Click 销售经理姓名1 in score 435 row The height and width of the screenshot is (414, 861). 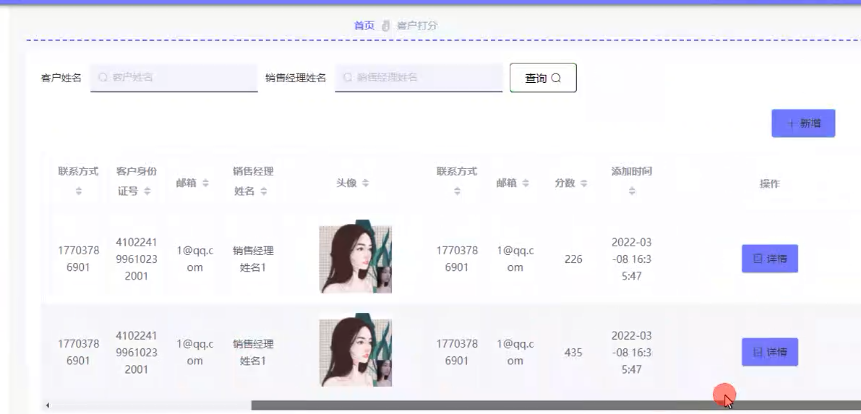(x=253, y=353)
